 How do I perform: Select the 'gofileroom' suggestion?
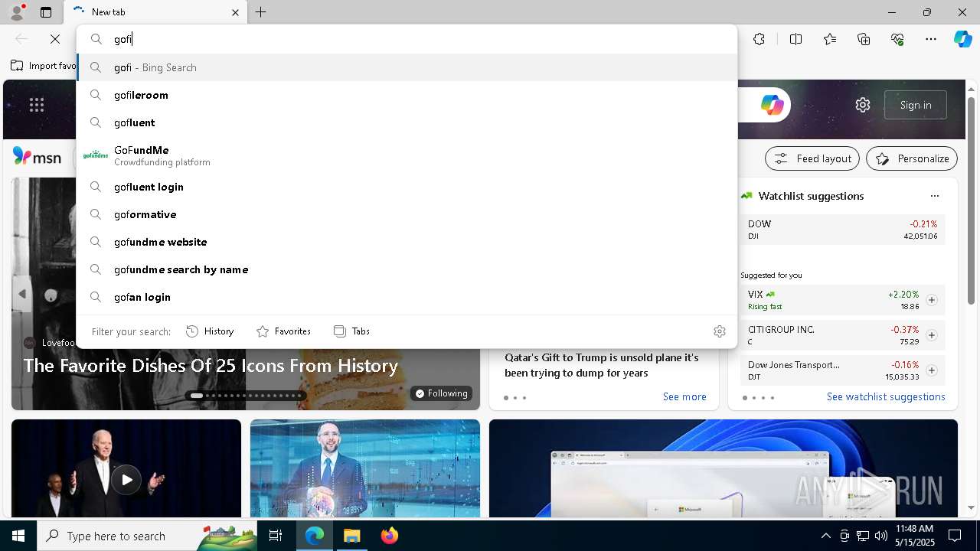407,95
